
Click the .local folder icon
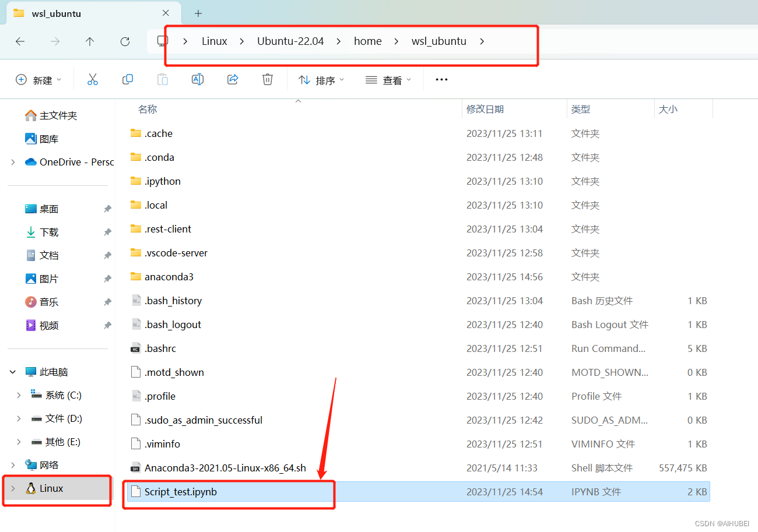(x=136, y=205)
